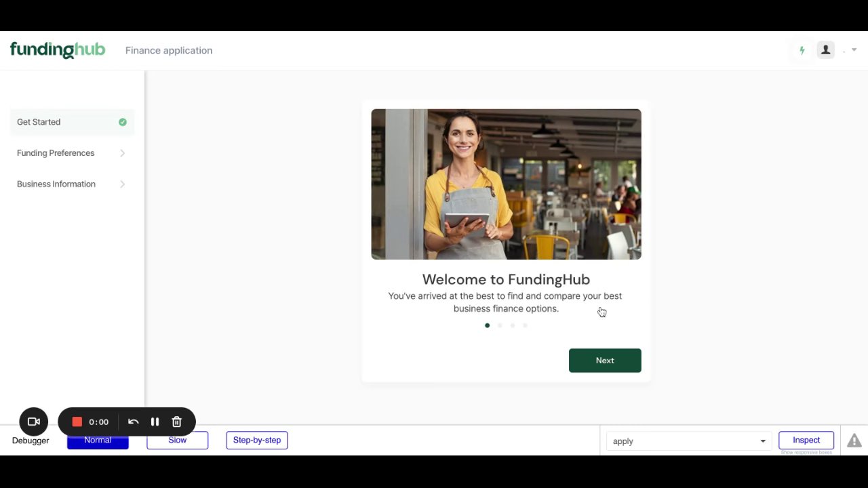Set debugger speed to Slow
The image size is (868, 488).
tap(178, 441)
